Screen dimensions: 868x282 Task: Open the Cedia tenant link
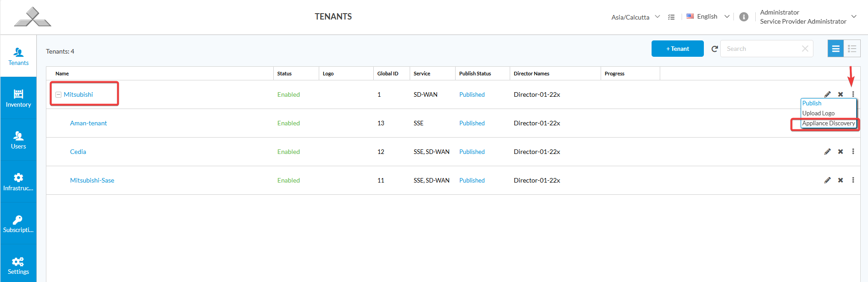[x=78, y=152]
